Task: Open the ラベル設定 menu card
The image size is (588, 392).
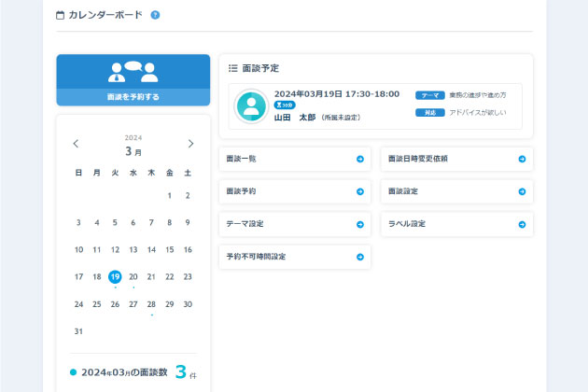Action: coord(456,224)
